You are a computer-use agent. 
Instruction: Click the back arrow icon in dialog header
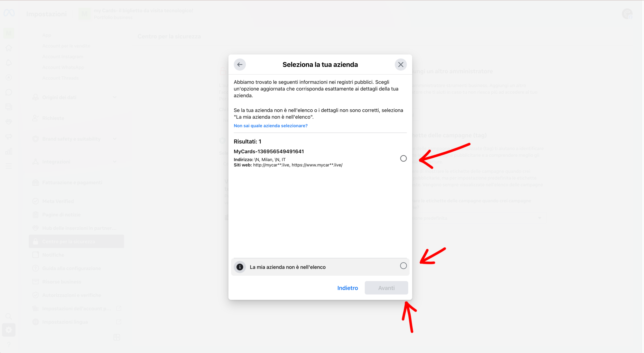(240, 65)
